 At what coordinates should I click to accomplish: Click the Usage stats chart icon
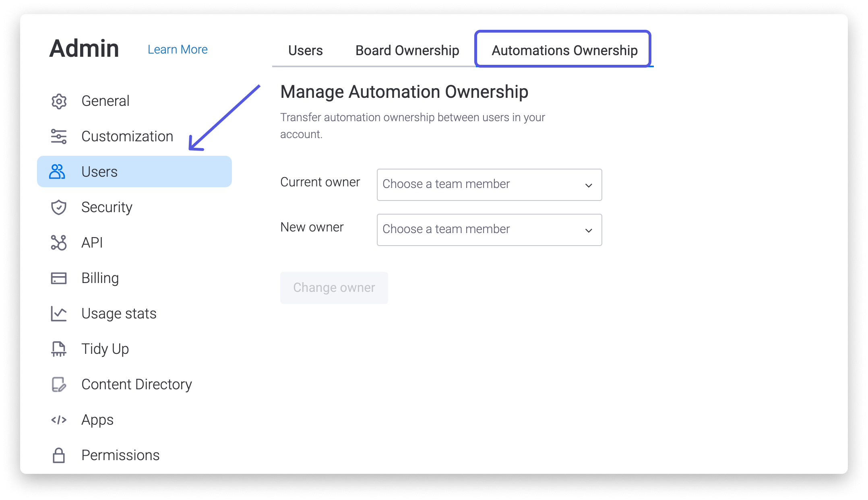click(59, 314)
